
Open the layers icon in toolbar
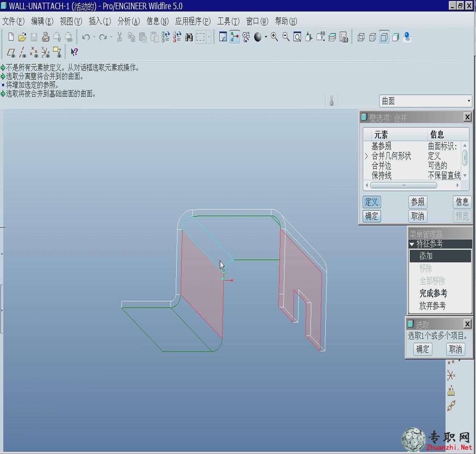(332, 37)
